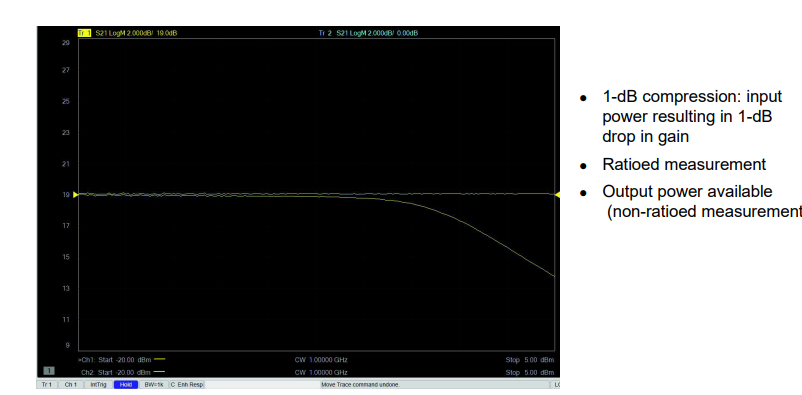Select window number 1 indicator
This screenshot has width=802, height=395.
49,371
